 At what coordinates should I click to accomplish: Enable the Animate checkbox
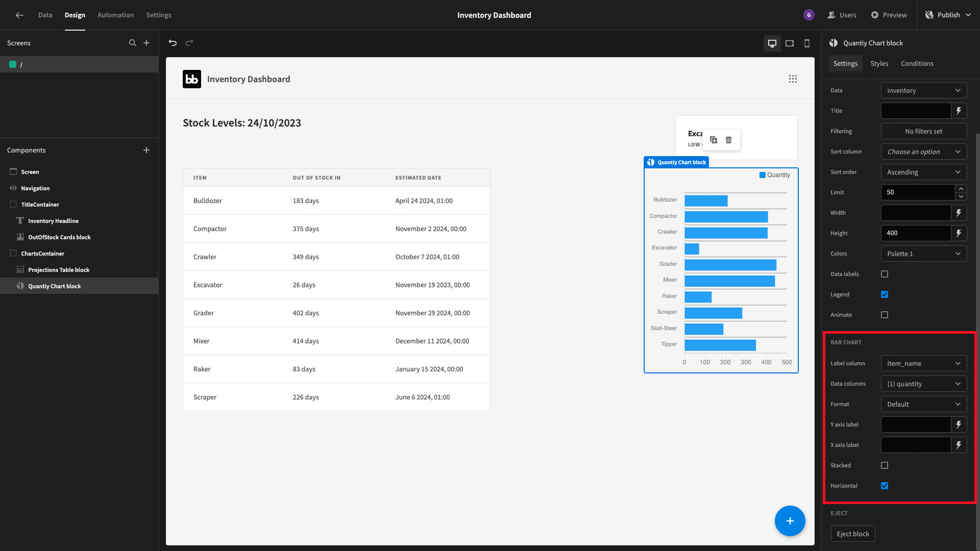tap(885, 315)
